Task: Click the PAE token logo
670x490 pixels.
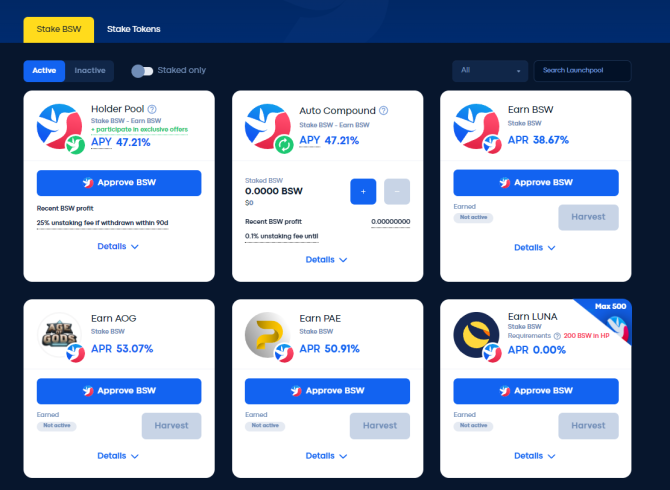Action: coord(267,334)
